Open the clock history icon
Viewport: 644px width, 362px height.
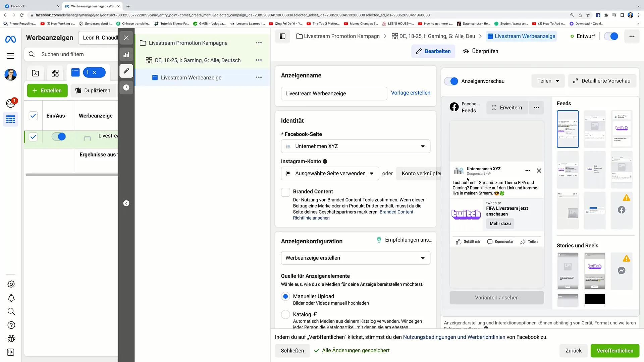(126, 87)
